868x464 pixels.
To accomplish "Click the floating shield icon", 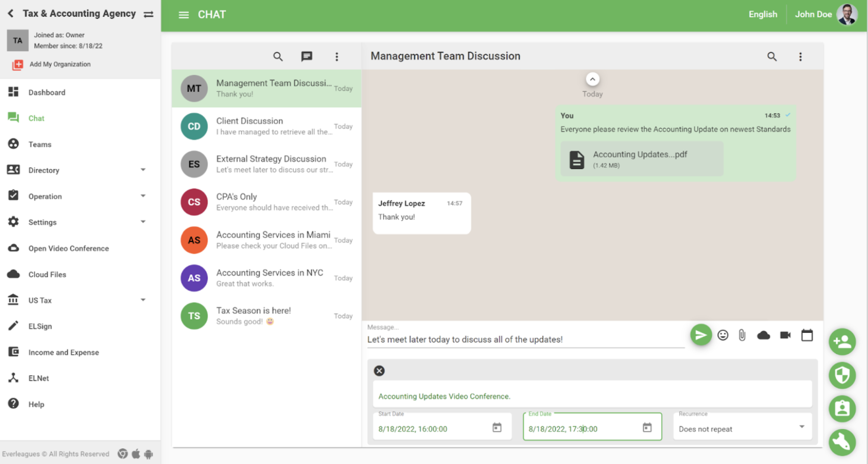I will pos(843,375).
